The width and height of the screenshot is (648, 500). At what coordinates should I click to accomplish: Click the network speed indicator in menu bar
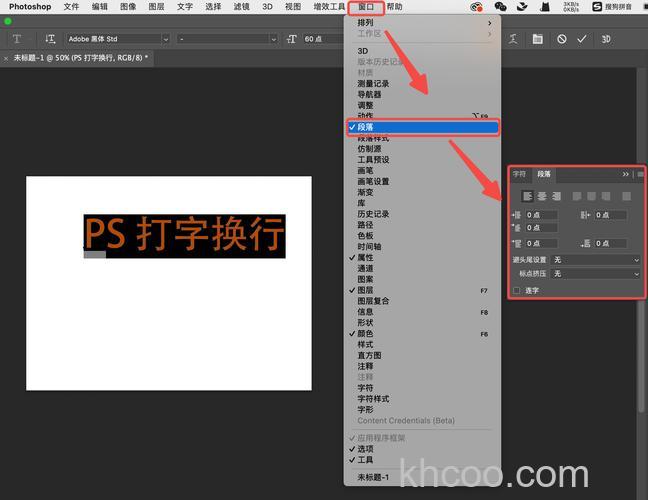pyautogui.click(x=571, y=7)
